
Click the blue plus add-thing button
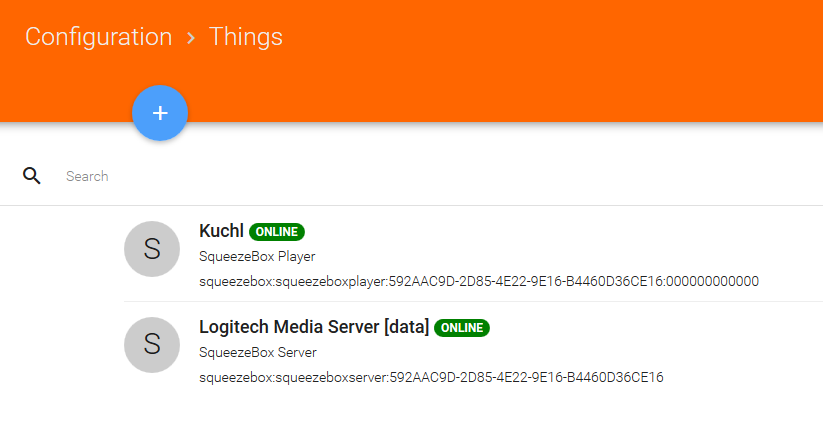coord(160,113)
